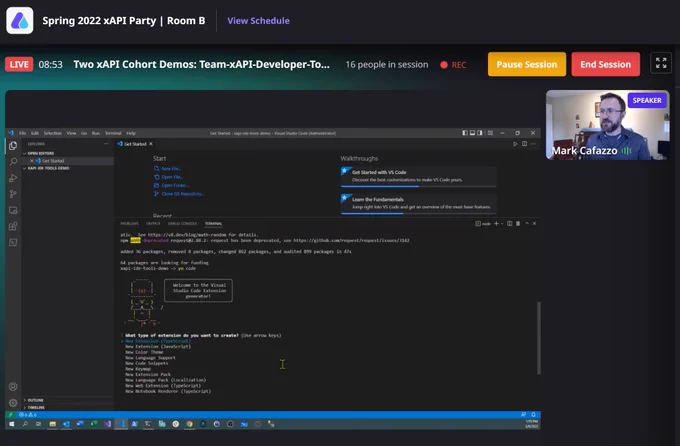
Task: Open taskbar search icon in shared screen
Action: coord(25,424)
